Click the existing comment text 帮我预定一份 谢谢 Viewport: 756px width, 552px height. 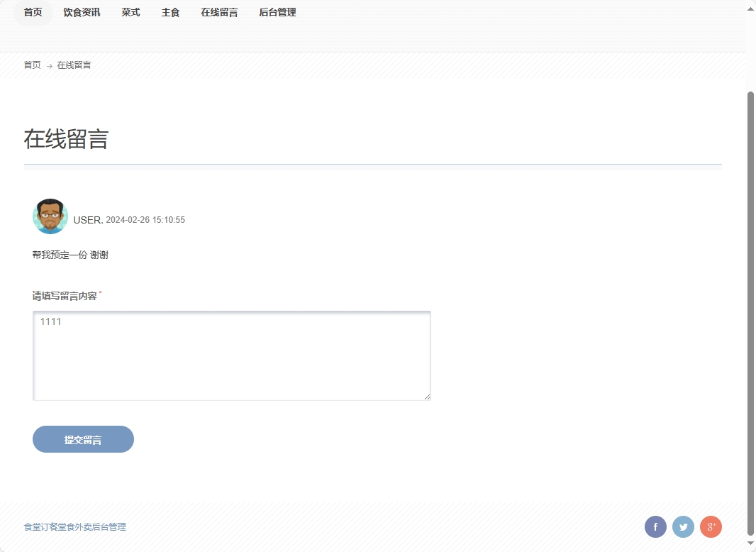[x=69, y=254]
